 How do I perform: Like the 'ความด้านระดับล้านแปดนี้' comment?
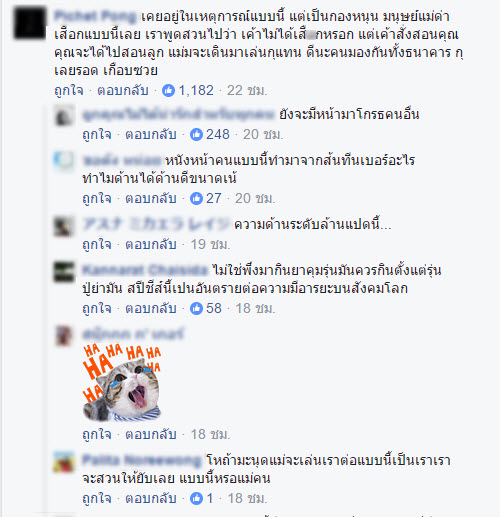pyautogui.click(x=97, y=244)
